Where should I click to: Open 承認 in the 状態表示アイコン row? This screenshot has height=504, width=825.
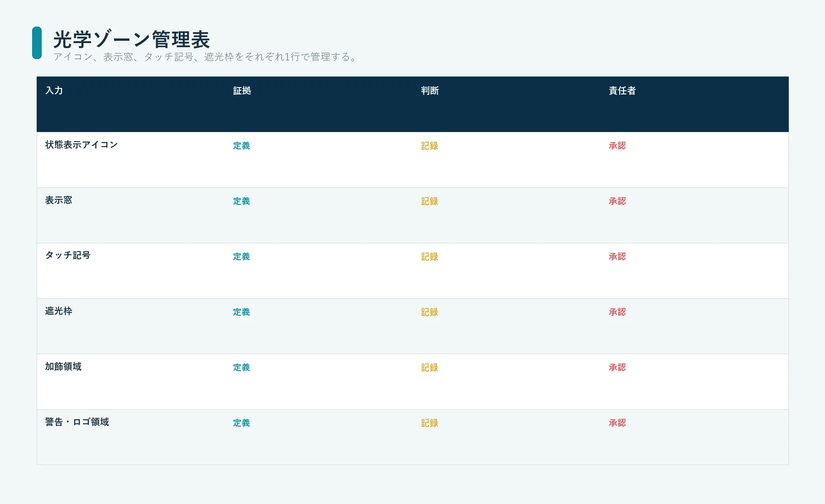pyautogui.click(x=617, y=146)
